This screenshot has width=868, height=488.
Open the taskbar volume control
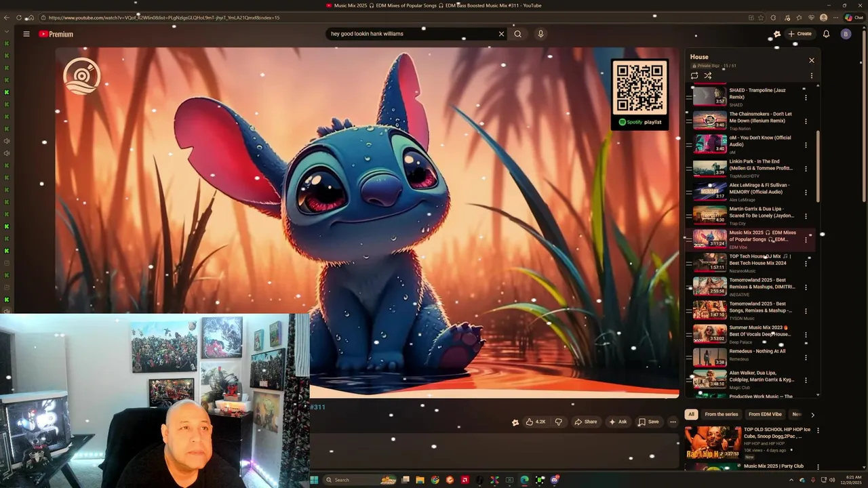[x=833, y=480]
